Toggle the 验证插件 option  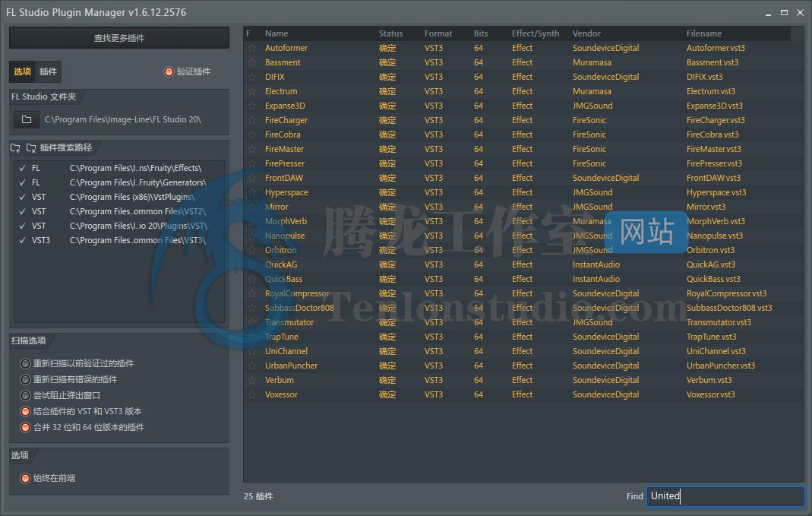(169, 71)
